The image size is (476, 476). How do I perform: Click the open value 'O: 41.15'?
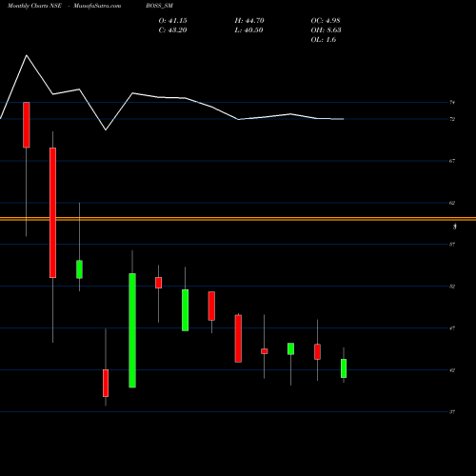point(172,21)
